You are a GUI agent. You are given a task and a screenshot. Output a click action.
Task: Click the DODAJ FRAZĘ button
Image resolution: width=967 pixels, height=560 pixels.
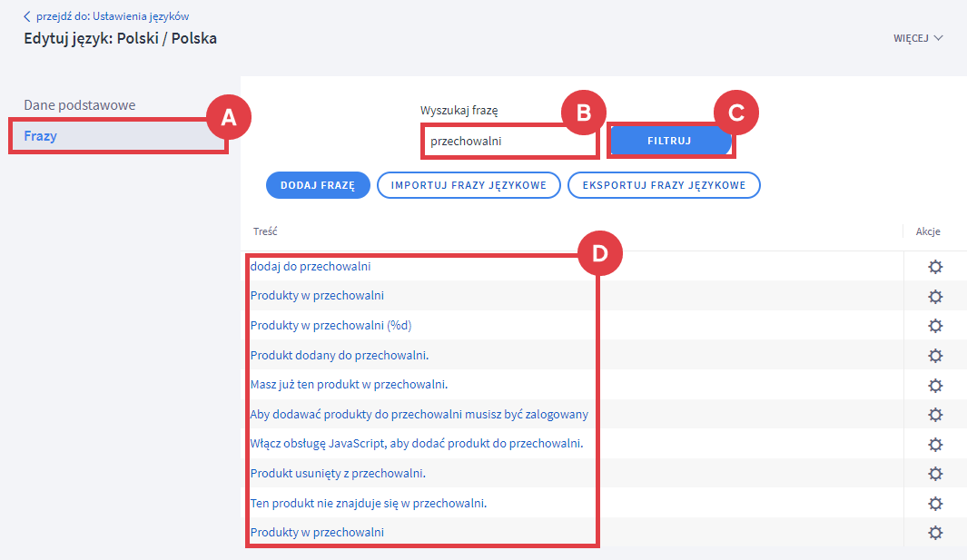(317, 185)
